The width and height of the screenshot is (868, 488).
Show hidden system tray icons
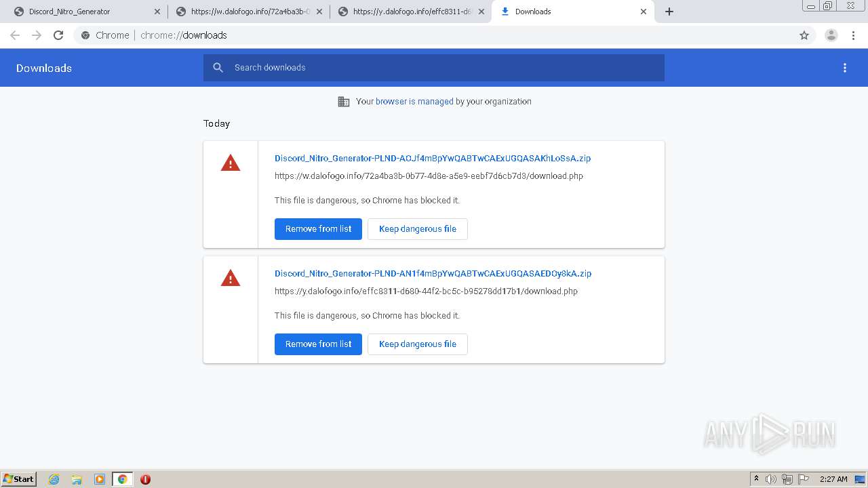coord(756,479)
